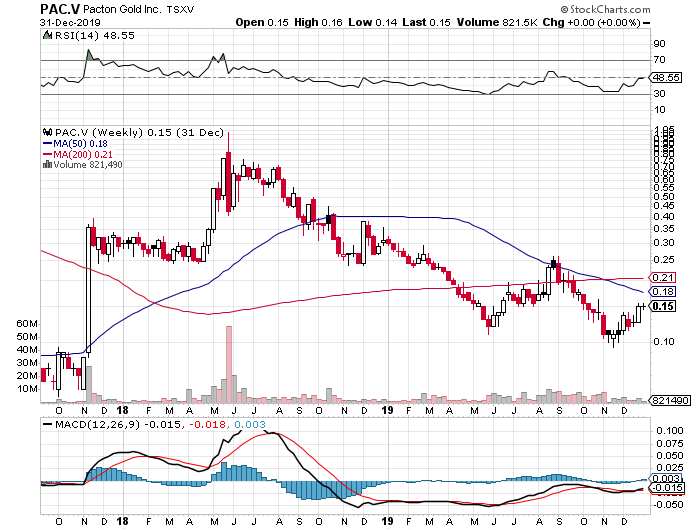Click the MACD(12,26,9) label
Screen dimensions: 700x530
coord(97,424)
